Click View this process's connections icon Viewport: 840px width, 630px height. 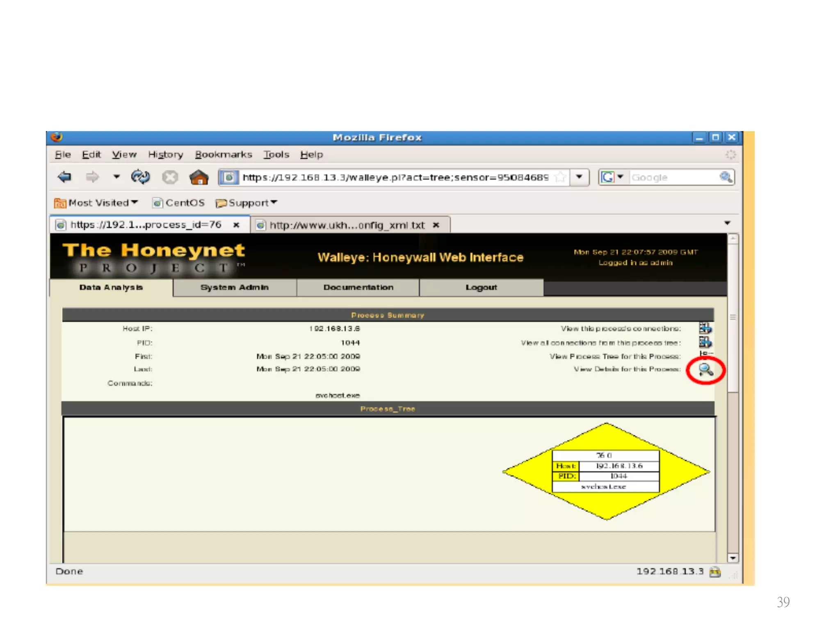pyautogui.click(x=705, y=328)
